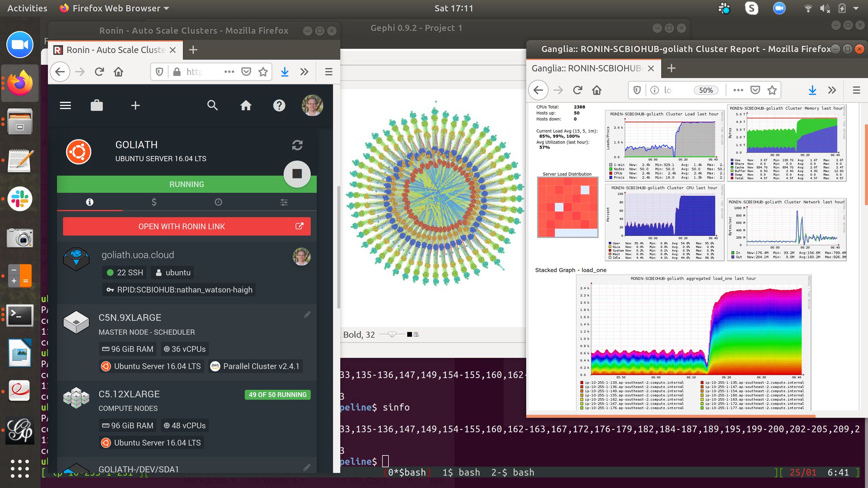Click the user avatar in Ronin header
Image resolution: width=868 pixels, height=488 pixels.
[x=312, y=105]
